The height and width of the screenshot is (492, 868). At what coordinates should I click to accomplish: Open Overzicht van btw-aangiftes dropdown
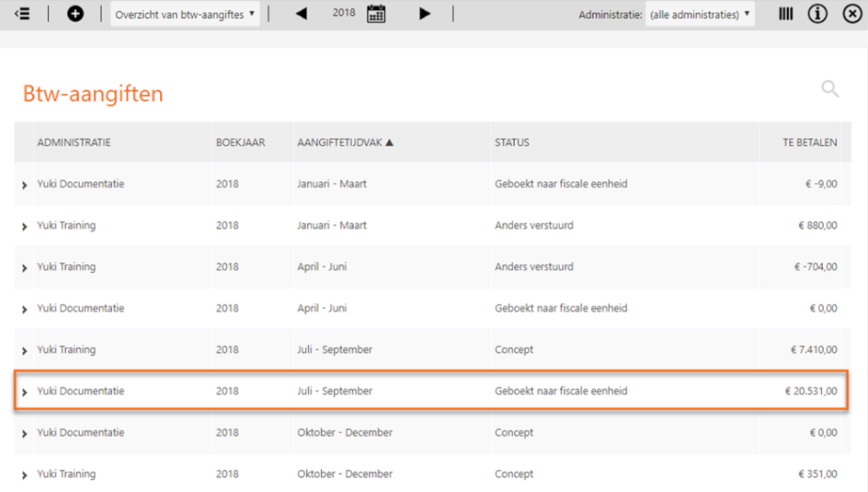coord(185,14)
